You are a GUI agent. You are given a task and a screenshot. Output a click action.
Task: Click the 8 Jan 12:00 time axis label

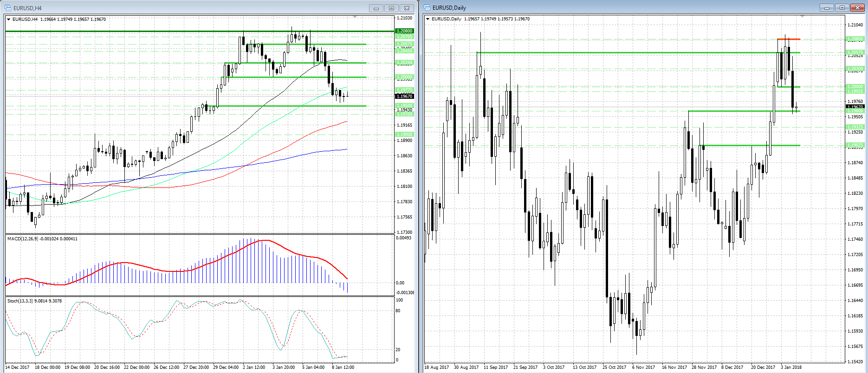(x=343, y=367)
